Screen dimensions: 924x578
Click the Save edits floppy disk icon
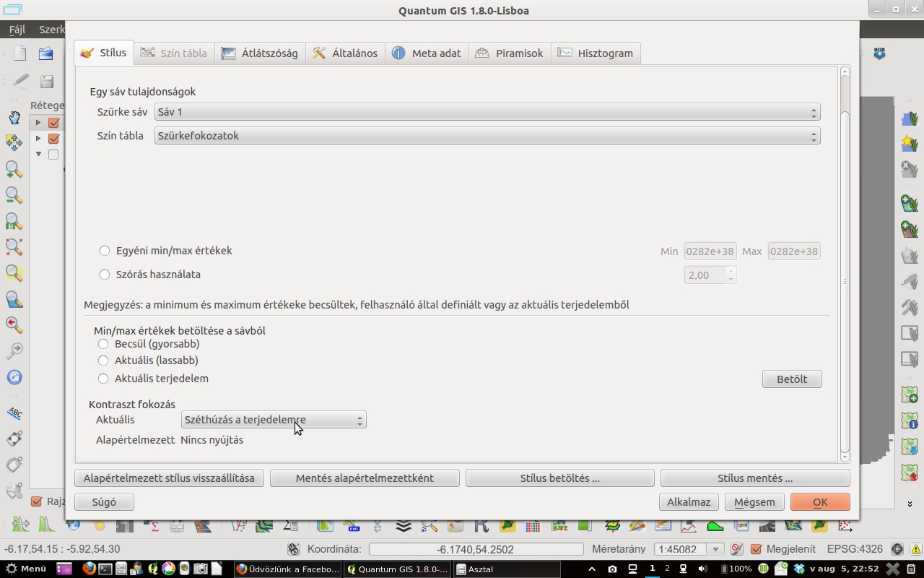click(46, 81)
